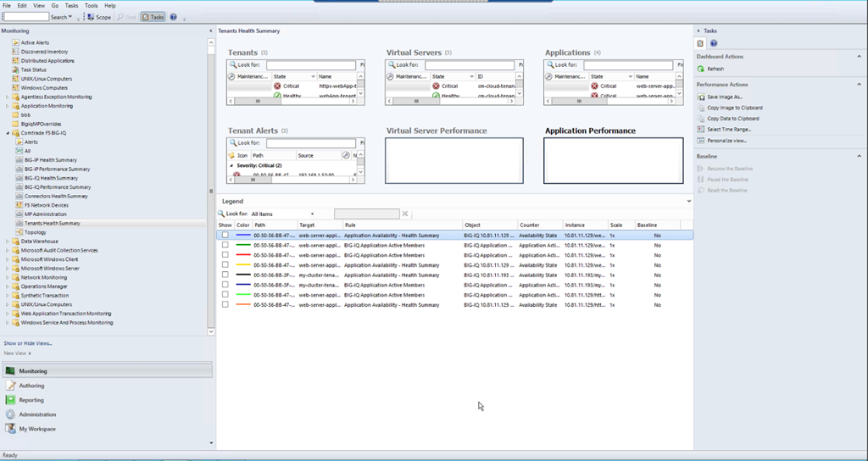The height and width of the screenshot is (461, 868).
Task: Check Show box for the yellow-line legend row
Action: [x=225, y=265]
